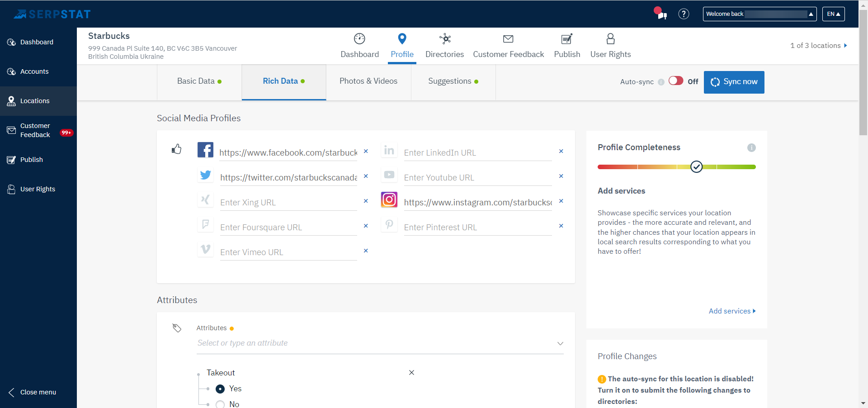
Task: Click into the Foursquare URL field
Action: [x=288, y=227]
